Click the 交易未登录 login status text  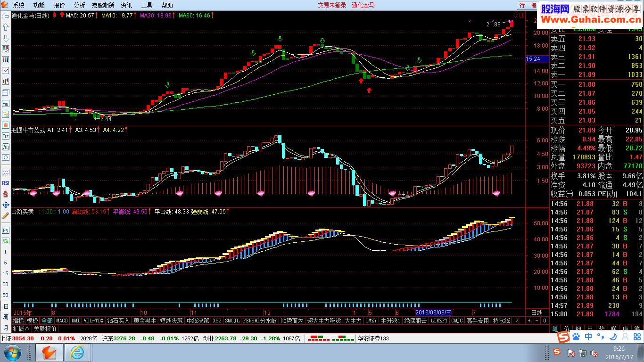[x=332, y=5]
